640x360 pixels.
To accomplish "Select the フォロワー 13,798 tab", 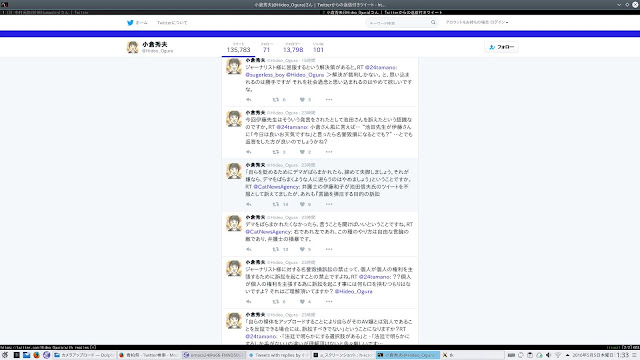I will [293, 48].
